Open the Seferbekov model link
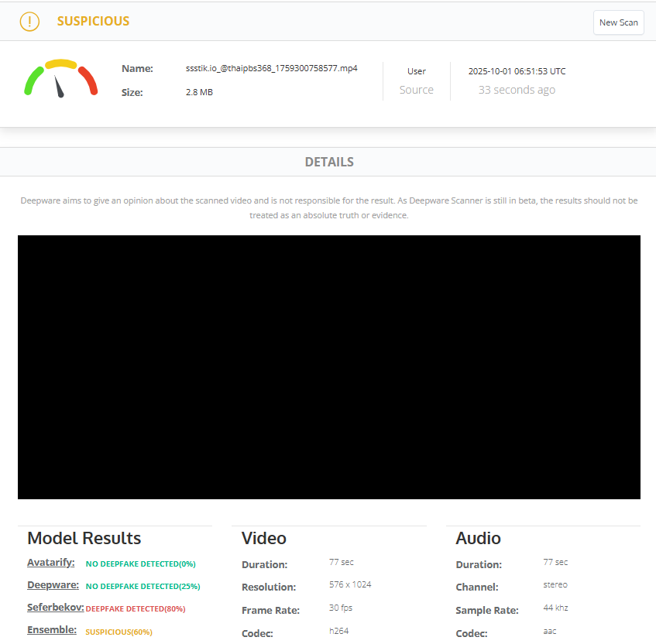The height and width of the screenshot is (644, 656). 55,608
